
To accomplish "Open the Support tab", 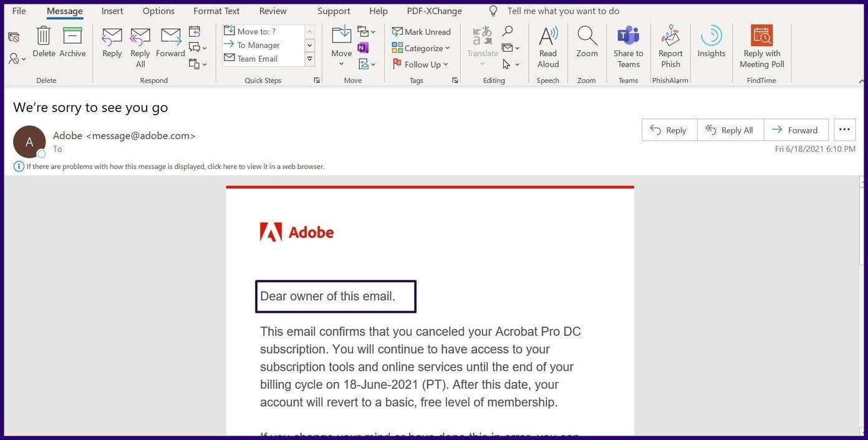I will pyautogui.click(x=334, y=11).
